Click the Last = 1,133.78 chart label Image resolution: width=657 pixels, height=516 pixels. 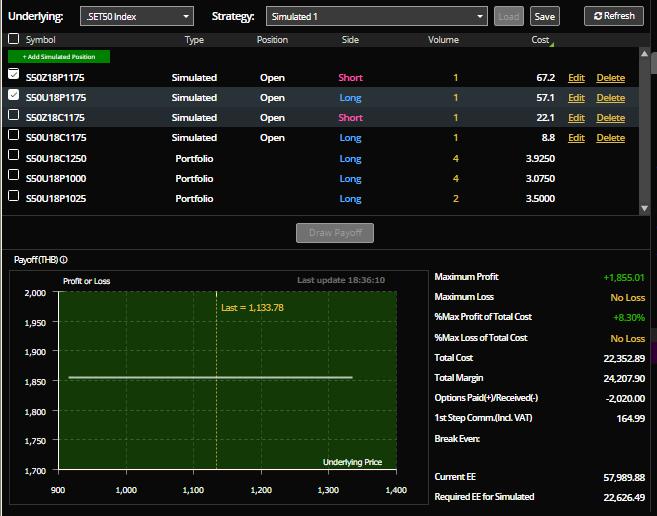(252, 308)
